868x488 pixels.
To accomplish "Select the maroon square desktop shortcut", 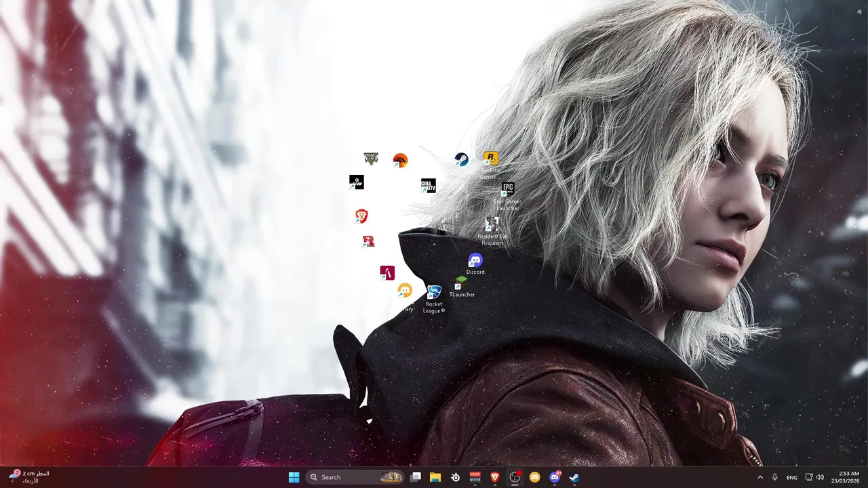I will tap(387, 272).
